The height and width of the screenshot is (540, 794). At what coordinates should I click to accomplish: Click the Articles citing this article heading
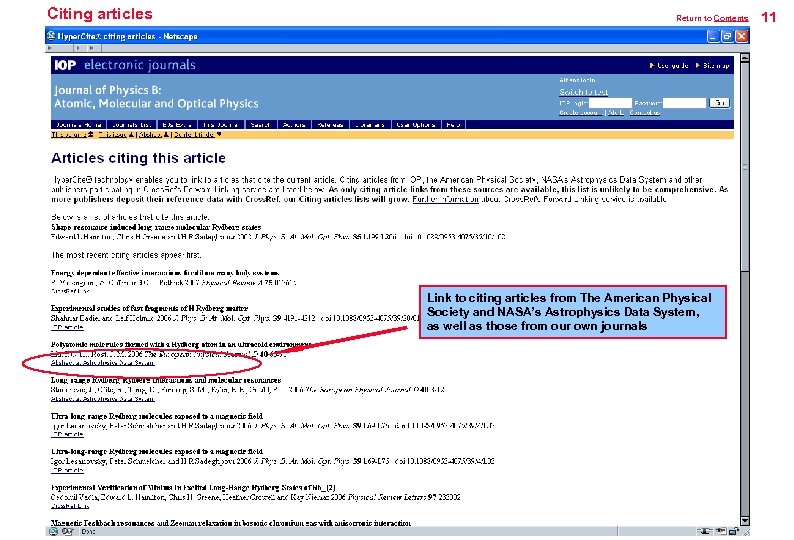[x=138, y=158]
